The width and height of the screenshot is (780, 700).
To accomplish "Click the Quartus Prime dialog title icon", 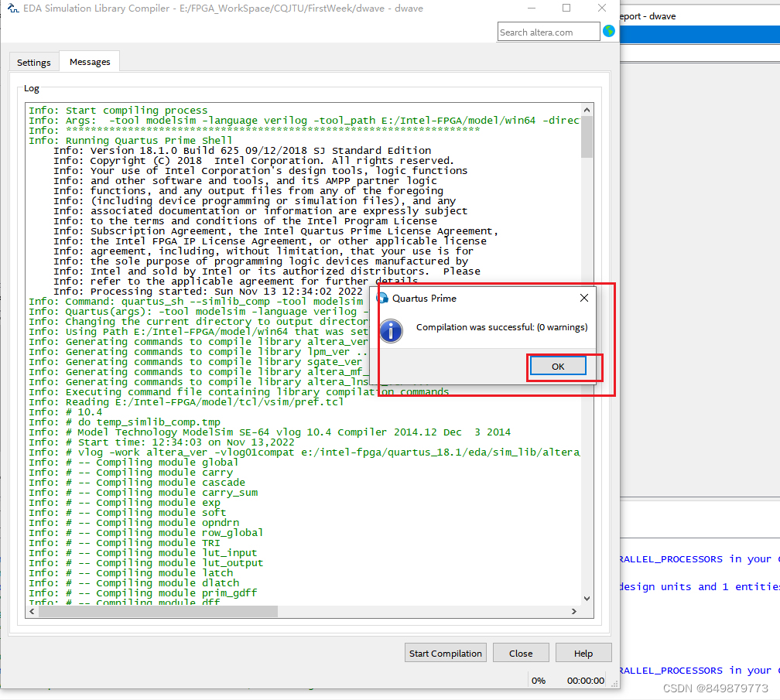I will click(x=382, y=298).
